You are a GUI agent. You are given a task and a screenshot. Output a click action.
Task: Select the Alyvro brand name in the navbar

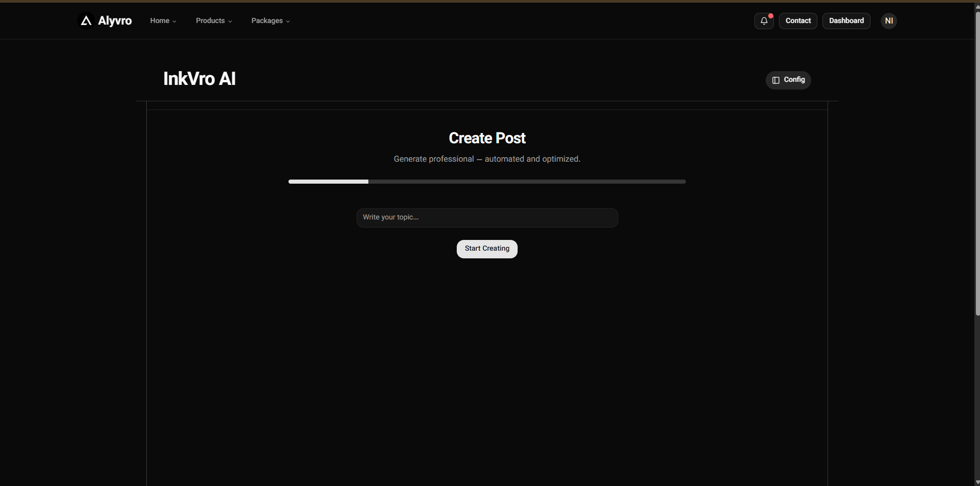[115, 20]
